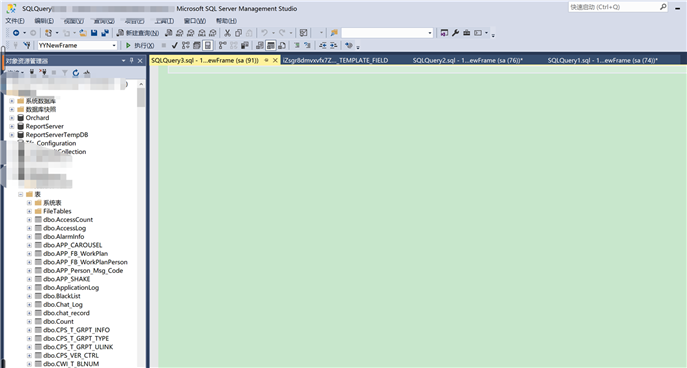This screenshot has height=368, width=687.
Task: Switch to the SQLQuery2.sql tab
Action: coord(467,60)
